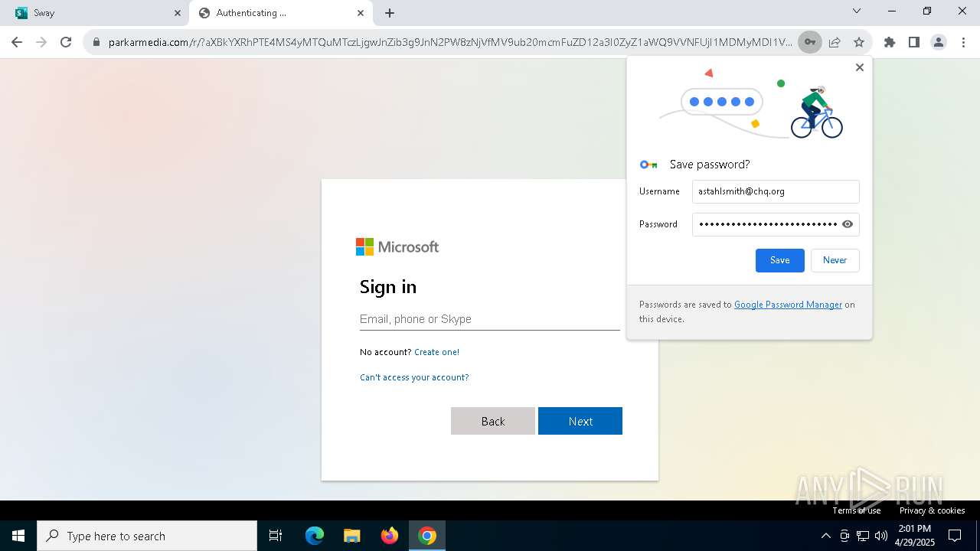The image size is (980, 551).
Task: Open Terms of use link
Action: click(857, 510)
